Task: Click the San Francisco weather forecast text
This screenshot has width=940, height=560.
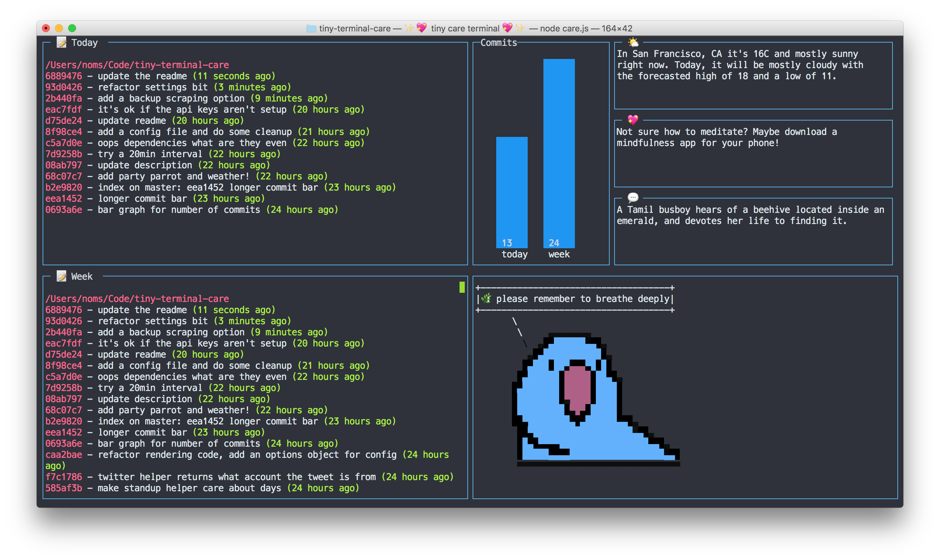Action: pyautogui.click(x=739, y=65)
